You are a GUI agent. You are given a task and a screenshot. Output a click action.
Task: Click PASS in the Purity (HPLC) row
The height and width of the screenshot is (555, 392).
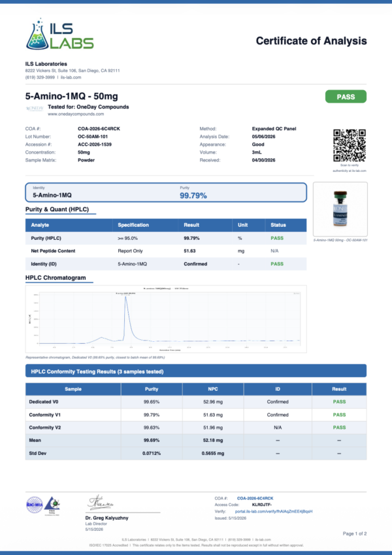[277, 238]
